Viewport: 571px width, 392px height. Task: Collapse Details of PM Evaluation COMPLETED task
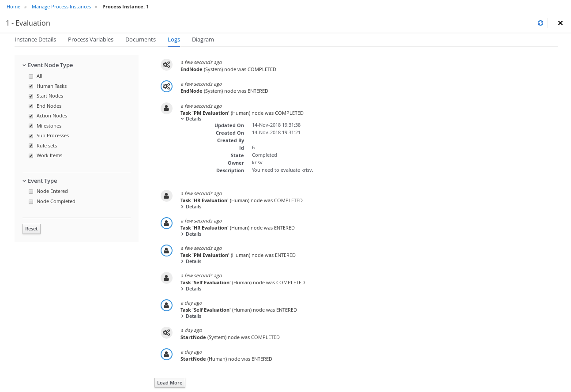click(191, 119)
